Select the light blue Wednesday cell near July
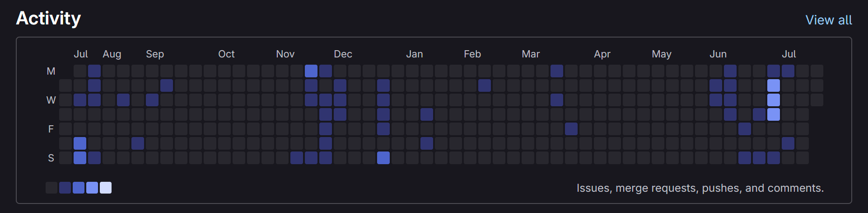The image size is (868, 213). (x=774, y=100)
